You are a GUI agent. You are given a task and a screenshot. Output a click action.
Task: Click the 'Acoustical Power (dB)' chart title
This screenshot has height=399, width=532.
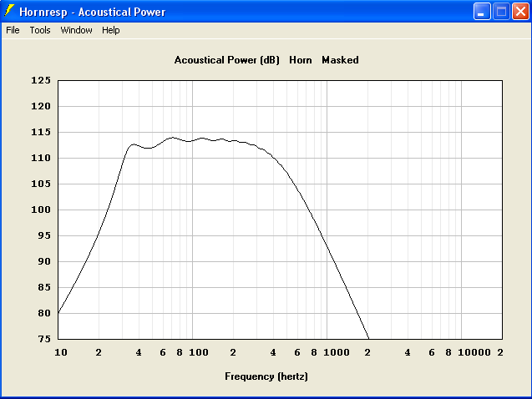[x=226, y=60]
